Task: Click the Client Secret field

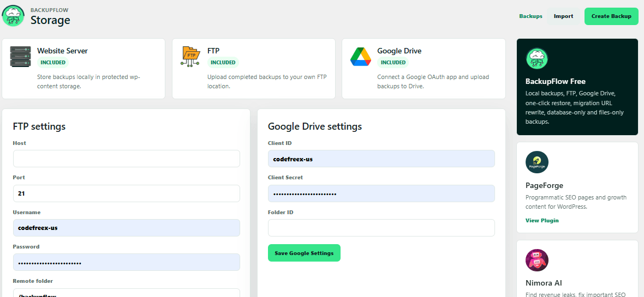Action: (x=381, y=193)
